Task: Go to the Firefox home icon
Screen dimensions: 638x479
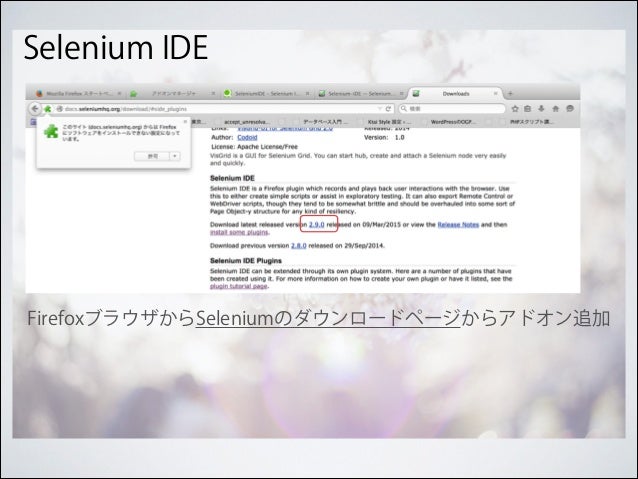Action: pos(555,109)
